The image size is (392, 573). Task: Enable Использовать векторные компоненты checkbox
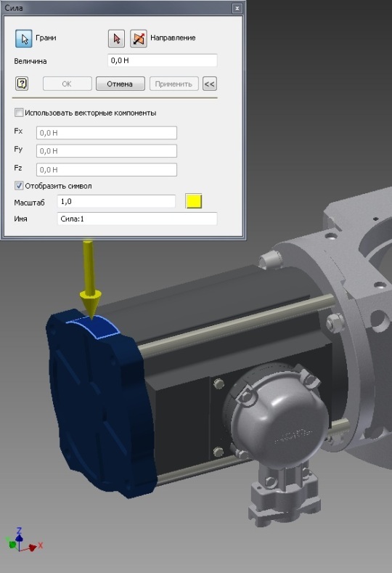click(x=19, y=113)
